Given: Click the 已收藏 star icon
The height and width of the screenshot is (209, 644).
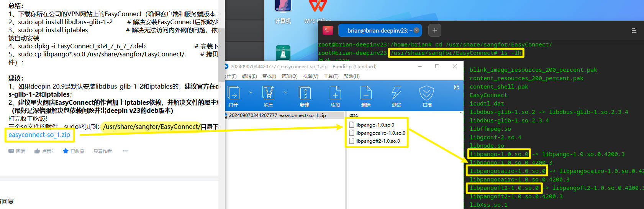Looking at the screenshot, I should click(x=66, y=151).
